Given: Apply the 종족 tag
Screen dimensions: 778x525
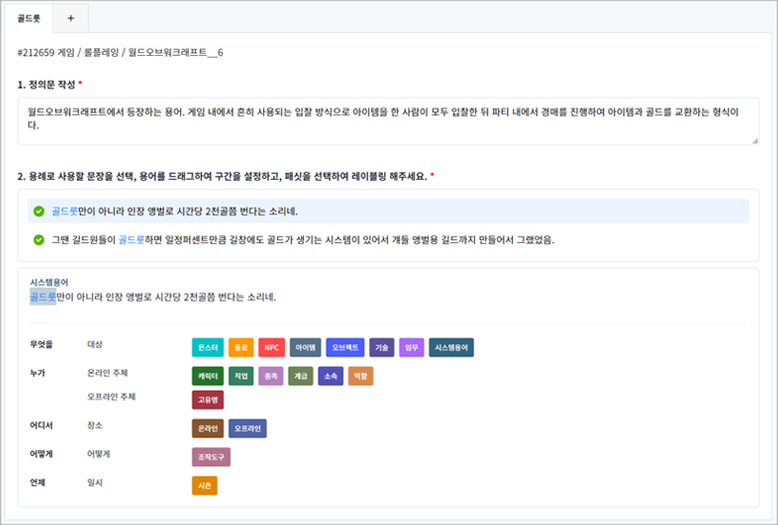Looking at the screenshot, I should 271,376.
